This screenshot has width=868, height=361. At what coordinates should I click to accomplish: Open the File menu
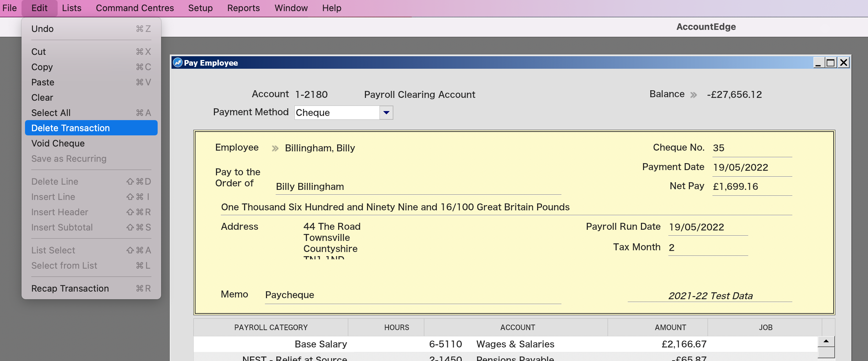tap(9, 8)
